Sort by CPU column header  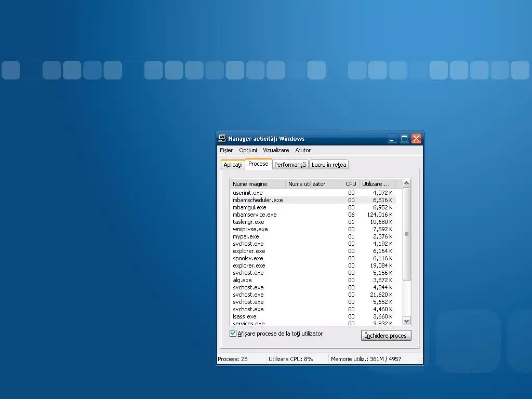(350, 183)
